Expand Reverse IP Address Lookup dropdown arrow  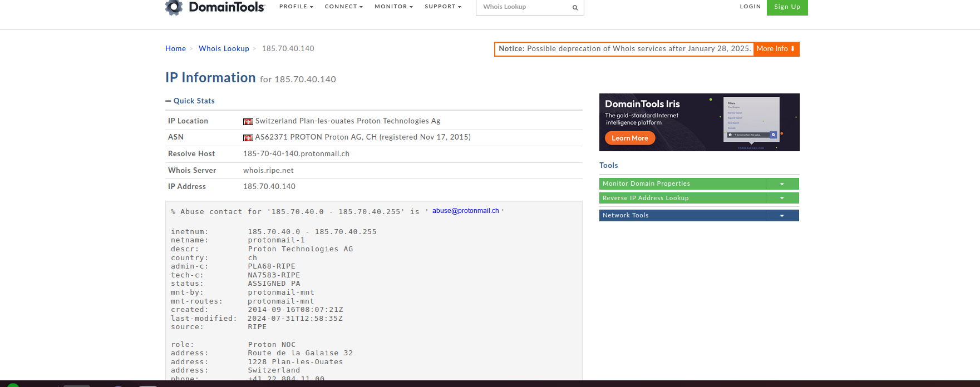click(x=782, y=198)
